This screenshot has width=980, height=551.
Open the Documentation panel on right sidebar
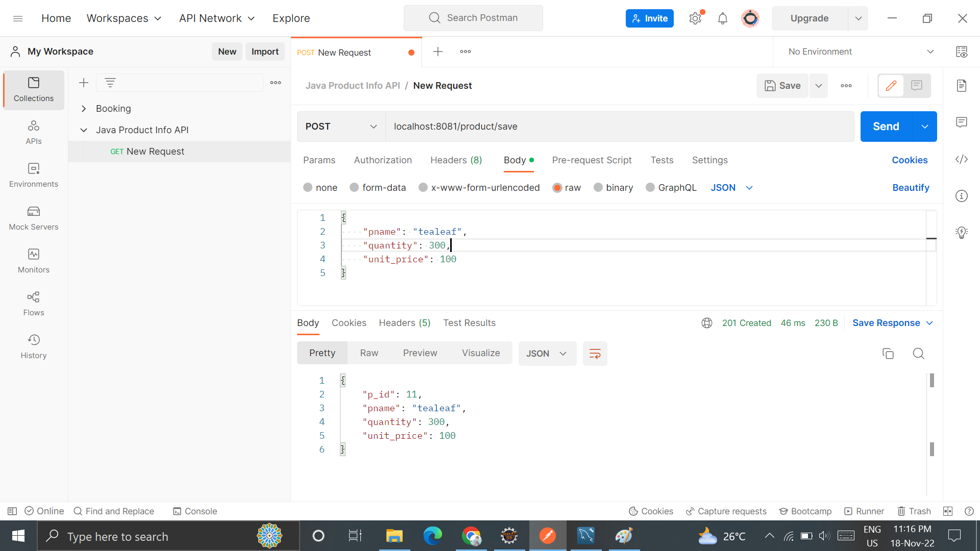[962, 86]
